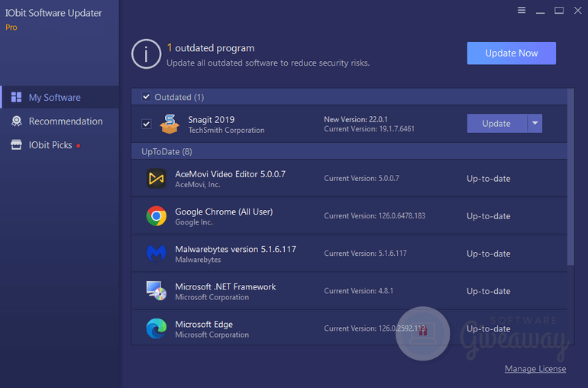Image resolution: width=588 pixels, height=388 pixels.
Task: Click the Google Chrome icon
Action: coord(157,215)
